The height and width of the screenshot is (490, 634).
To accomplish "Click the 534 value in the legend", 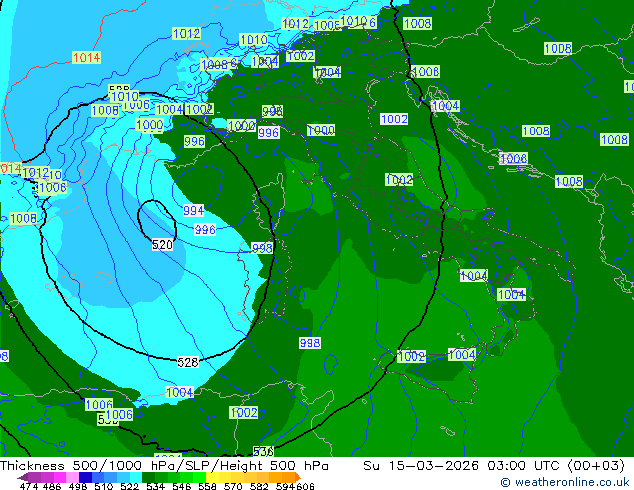I will [x=155, y=486].
